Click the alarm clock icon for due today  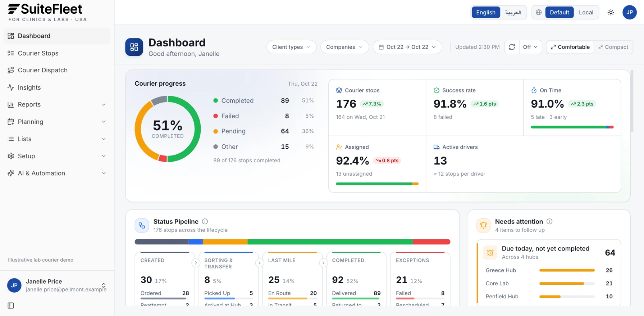pyautogui.click(x=490, y=253)
